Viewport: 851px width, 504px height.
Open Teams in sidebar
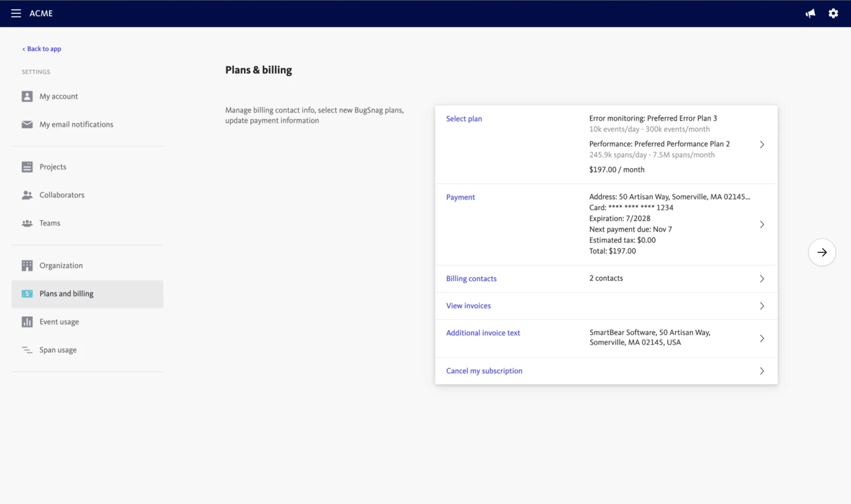[x=87, y=223]
